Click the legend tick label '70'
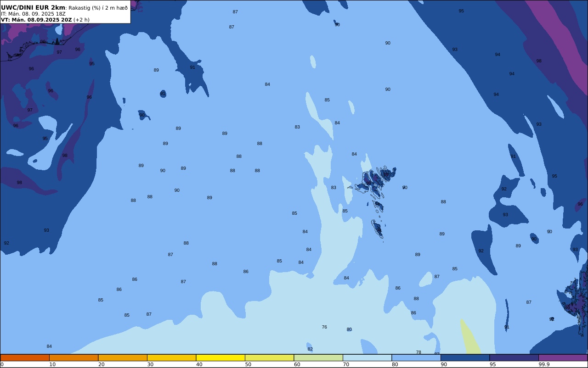The height and width of the screenshot is (368, 588). (x=346, y=364)
